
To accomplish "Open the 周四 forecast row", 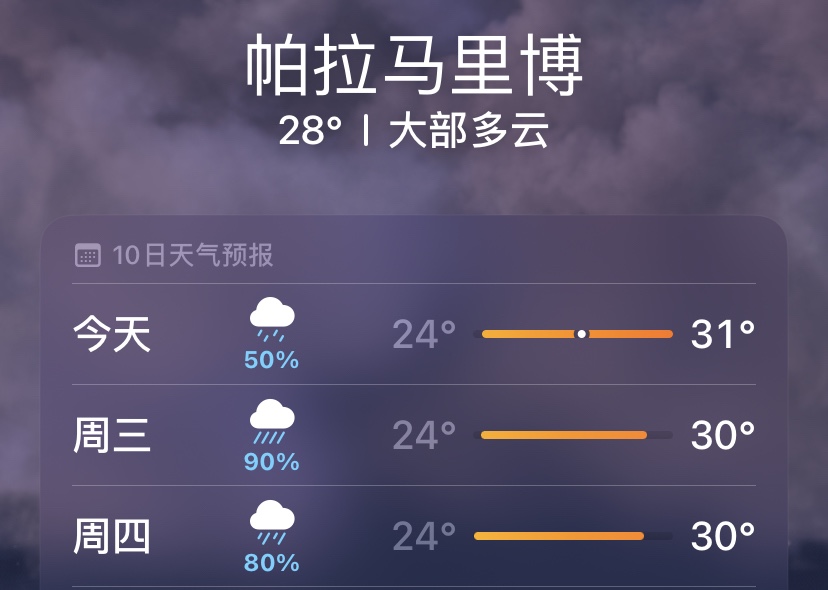I will (x=414, y=536).
